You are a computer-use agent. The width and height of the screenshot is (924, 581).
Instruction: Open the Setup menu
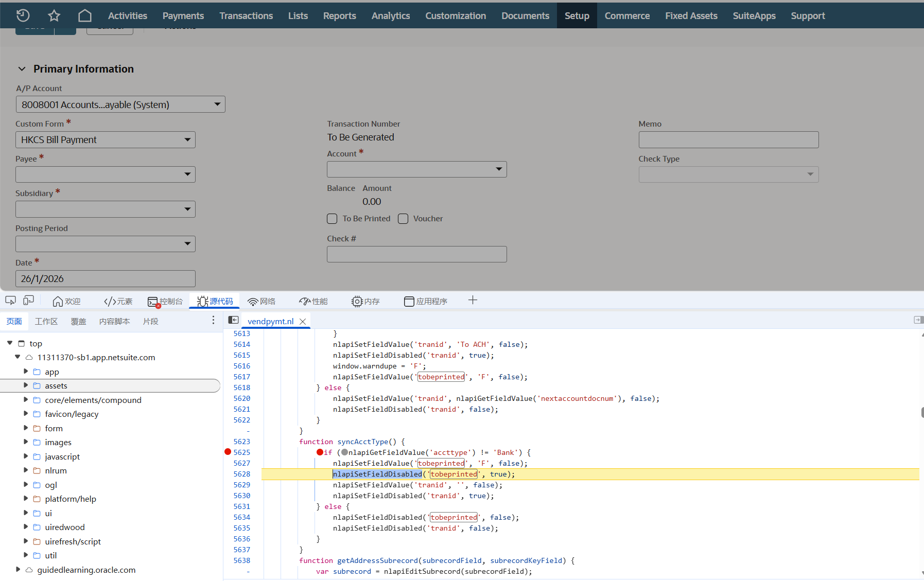click(x=577, y=15)
